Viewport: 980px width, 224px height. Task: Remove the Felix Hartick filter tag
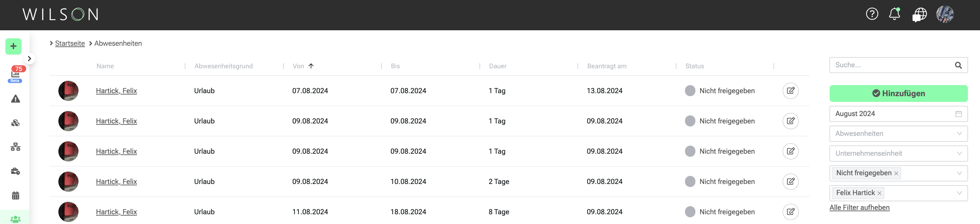click(880, 193)
